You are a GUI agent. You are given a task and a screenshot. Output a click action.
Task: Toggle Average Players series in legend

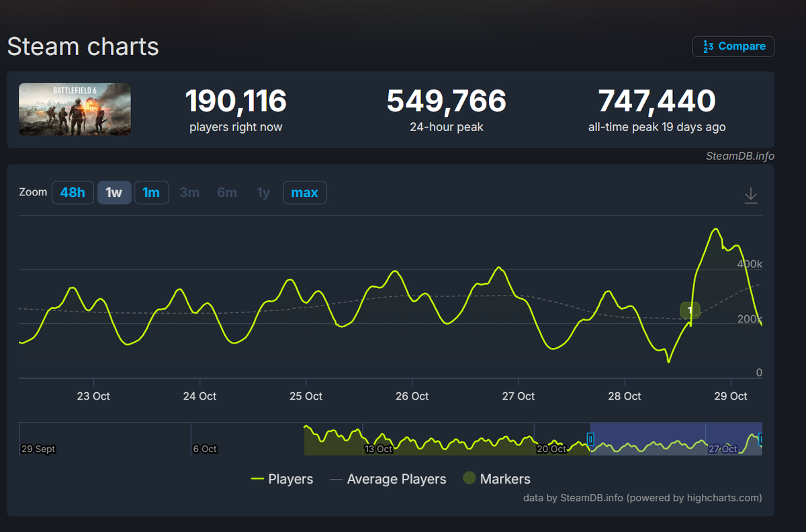click(388, 479)
